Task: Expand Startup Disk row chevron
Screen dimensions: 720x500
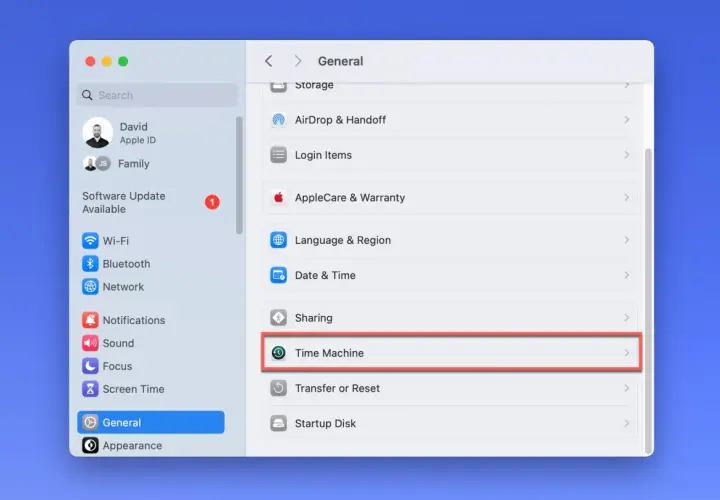Action: click(626, 423)
